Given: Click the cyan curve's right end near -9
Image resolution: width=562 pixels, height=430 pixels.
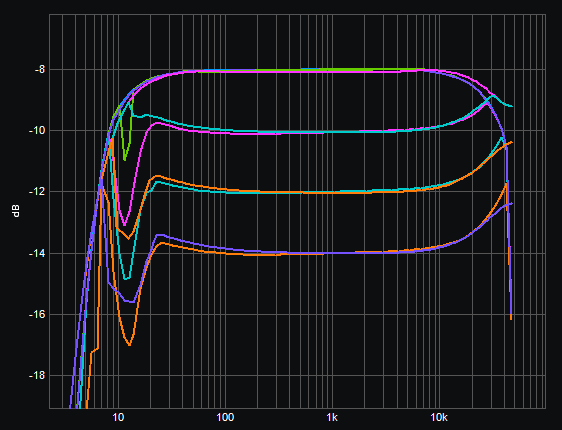Looking at the screenshot, I should 512,106.
